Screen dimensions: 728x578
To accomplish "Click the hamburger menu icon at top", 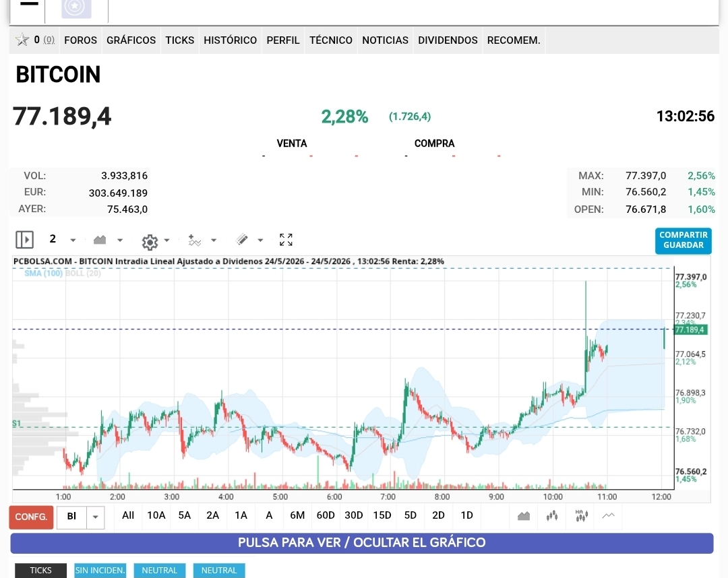I will point(29,4).
